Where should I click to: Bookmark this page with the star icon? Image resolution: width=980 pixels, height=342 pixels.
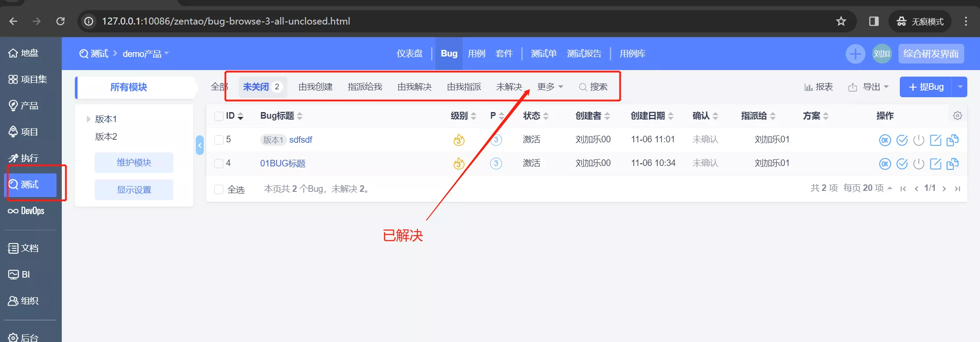point(841,21)
